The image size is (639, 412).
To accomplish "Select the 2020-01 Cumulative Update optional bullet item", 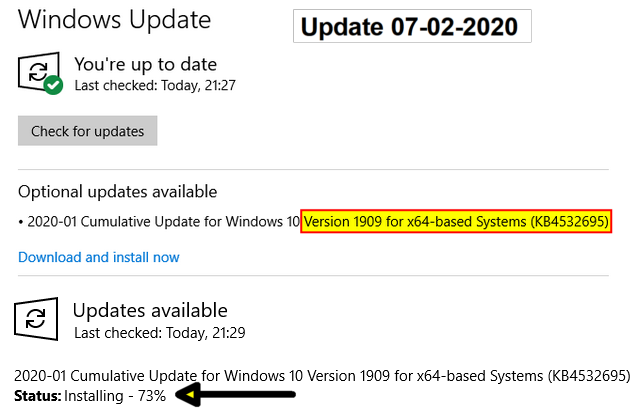I will pos(315,221).
